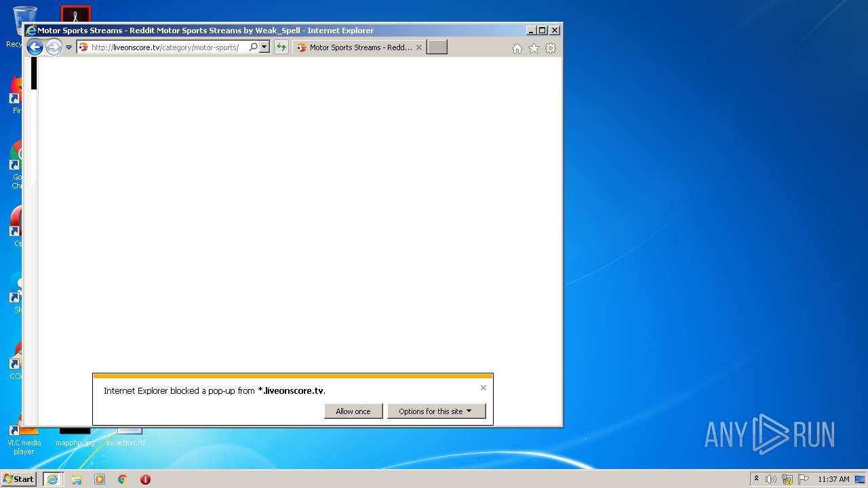Open Action Center flag icon

coord(804,479)
